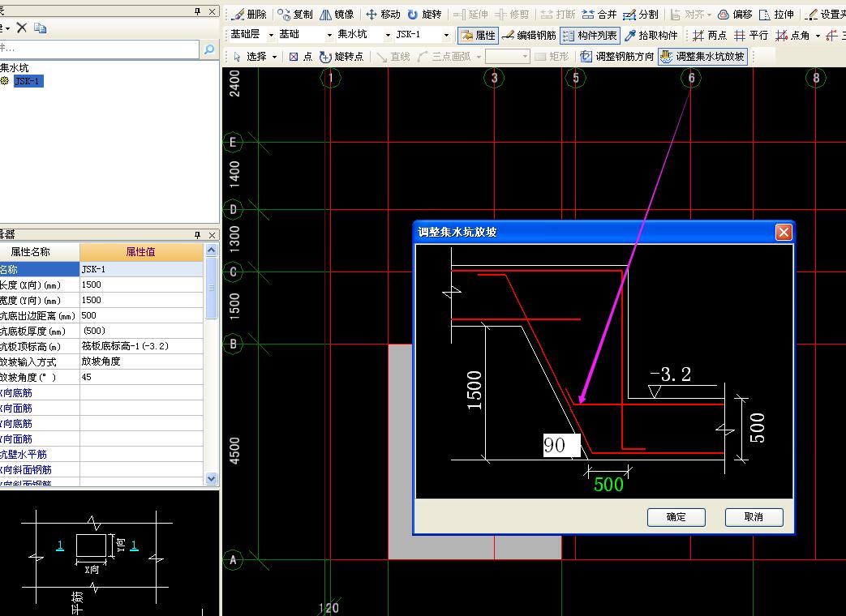The height and width of the screenshot is (616, 846).
Task: Click 调整钢筋方向 adjust rebar direction
Action: click(x=616, y=57)
